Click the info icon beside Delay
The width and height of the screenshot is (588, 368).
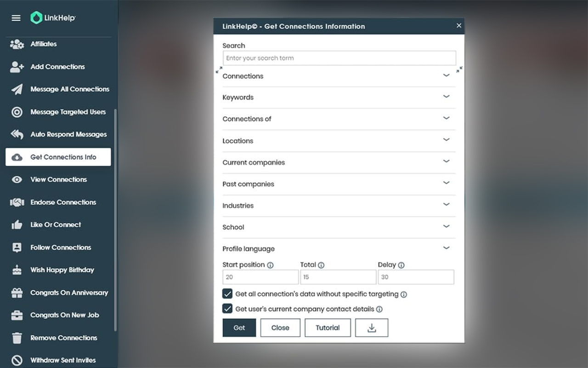(x=401, y=265)
